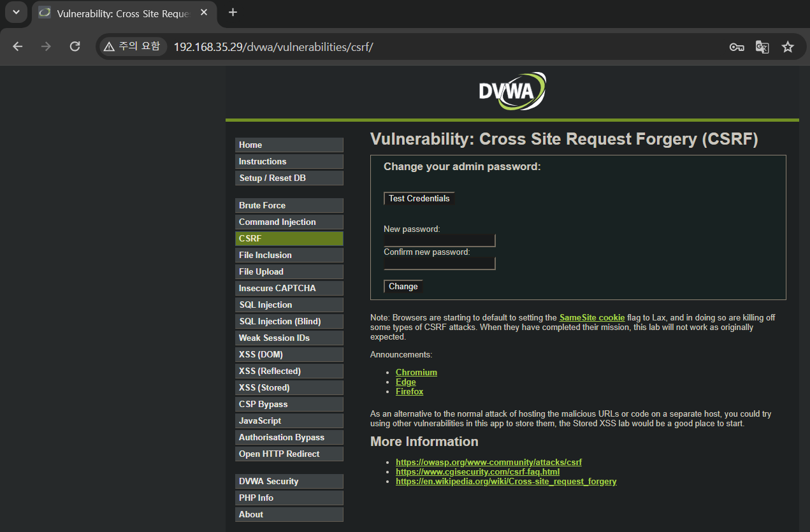Image resolution: width=810 pixels, height=532 pixels.
Task: Open the Instructions menu item
Action: [289, 162]
